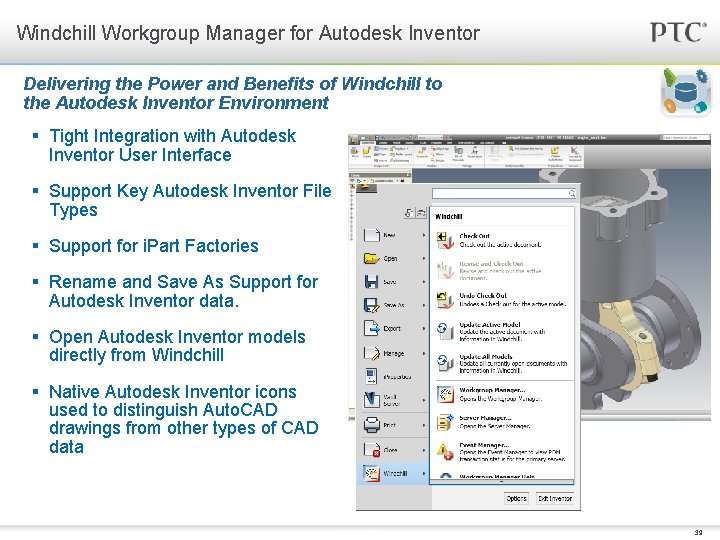Select the first ribbon tab, Assemble
Viewport: 720px width, 540px height.
coord(368,143)
